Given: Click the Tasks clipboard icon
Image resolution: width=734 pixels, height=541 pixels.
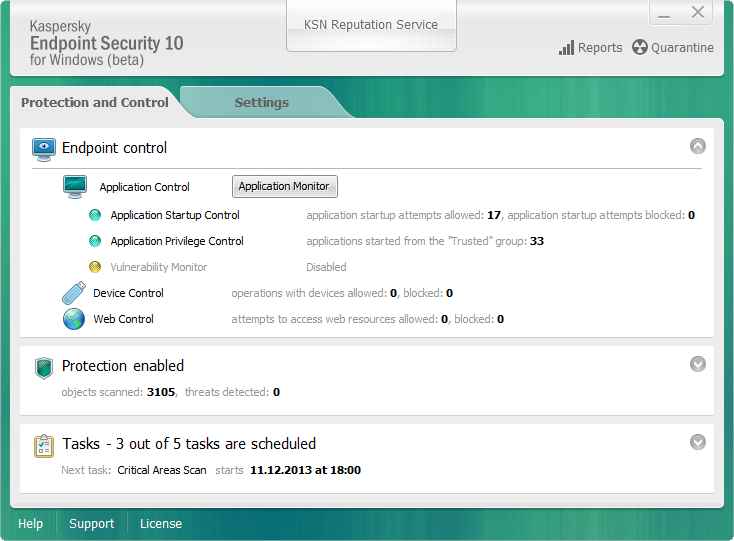Looking at the screenshot, I should [x=44, y=445].
